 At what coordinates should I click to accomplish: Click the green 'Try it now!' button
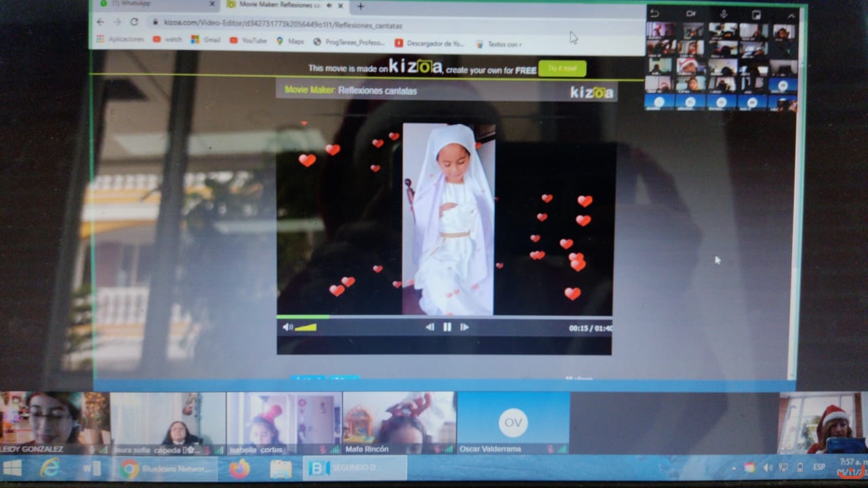(x=562, y=68)
